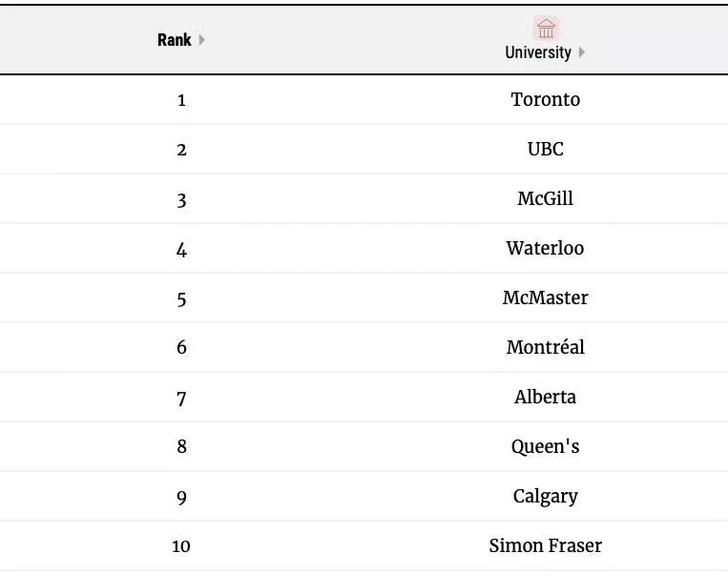The height and width of the screenshot is (574, 728).
Task: Select Alberta in the rankings
Action: 546,398
